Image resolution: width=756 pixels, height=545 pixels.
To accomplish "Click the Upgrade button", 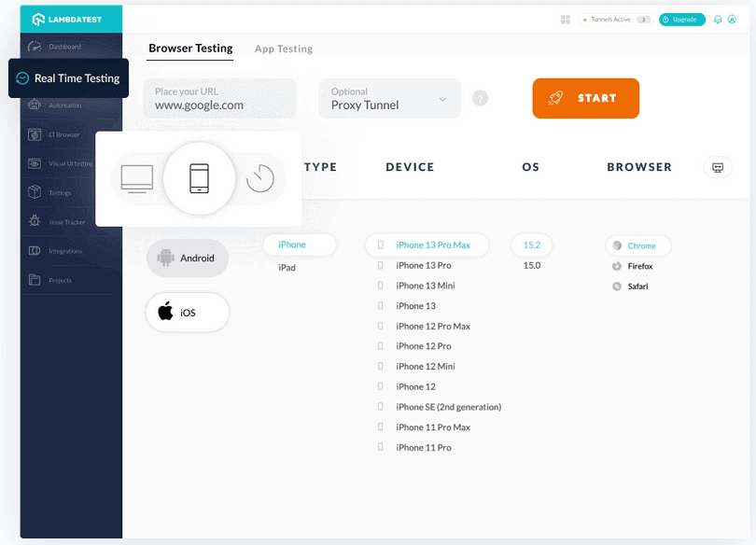I will [x=681, y=20].
